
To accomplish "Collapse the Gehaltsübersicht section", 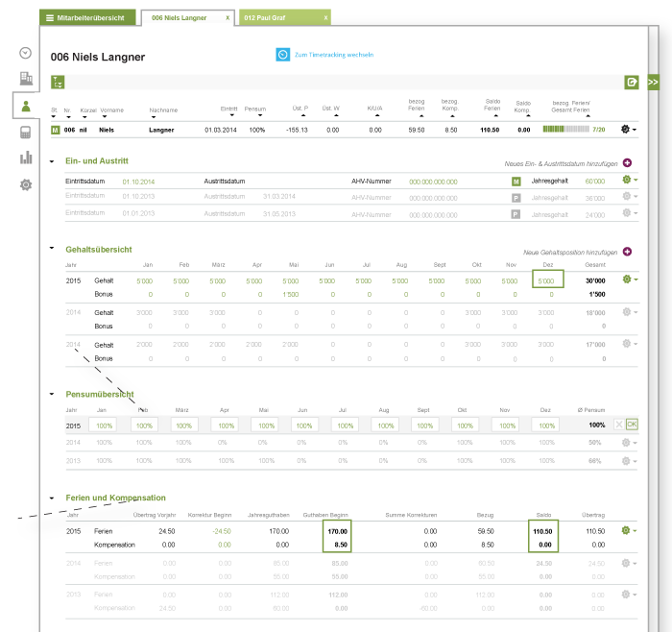I will click(x=53, y=249).
